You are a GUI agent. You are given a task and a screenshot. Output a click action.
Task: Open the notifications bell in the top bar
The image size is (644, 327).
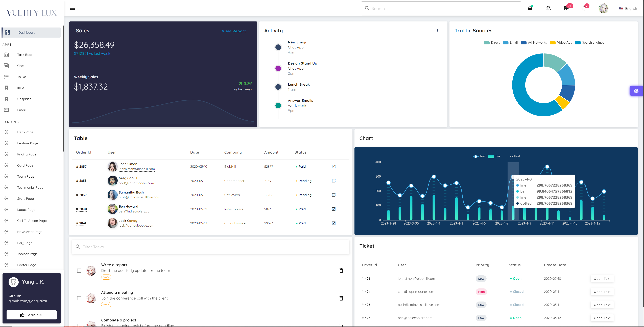coord(584,8)
